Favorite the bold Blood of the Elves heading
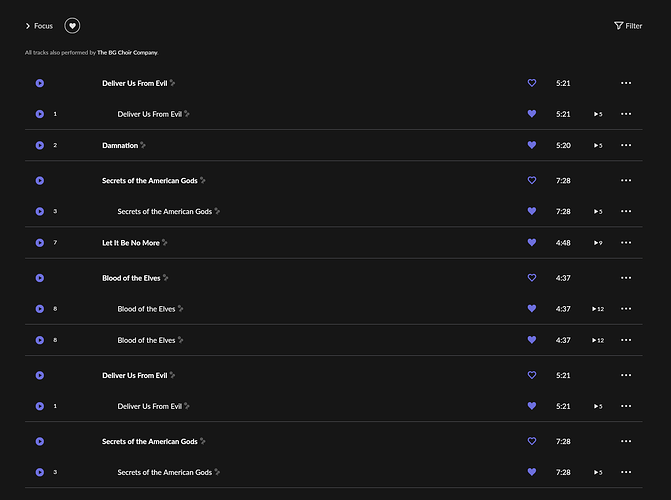 (x=532, y=278)
